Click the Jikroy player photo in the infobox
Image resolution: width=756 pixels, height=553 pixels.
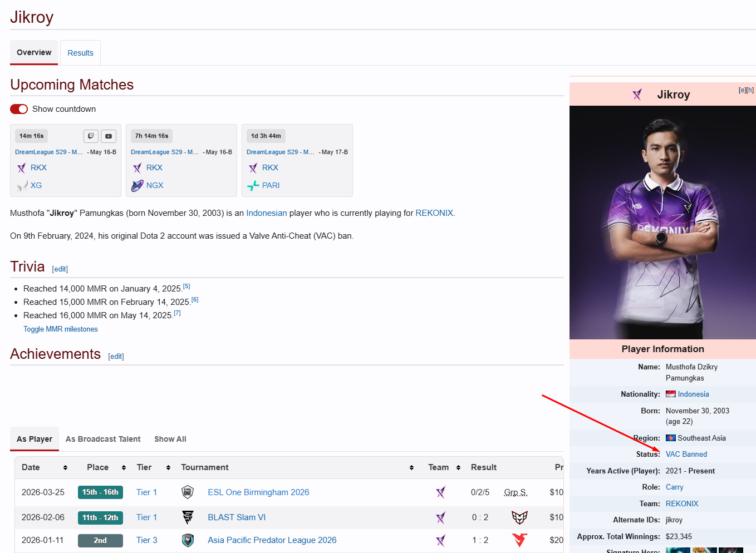[662, 223]
